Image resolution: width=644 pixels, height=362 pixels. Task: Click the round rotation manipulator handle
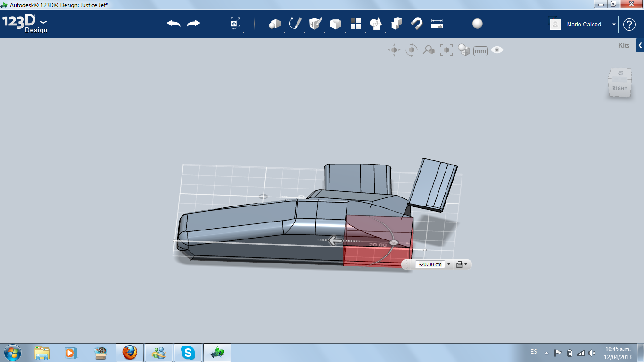click(x=394, y=243)
